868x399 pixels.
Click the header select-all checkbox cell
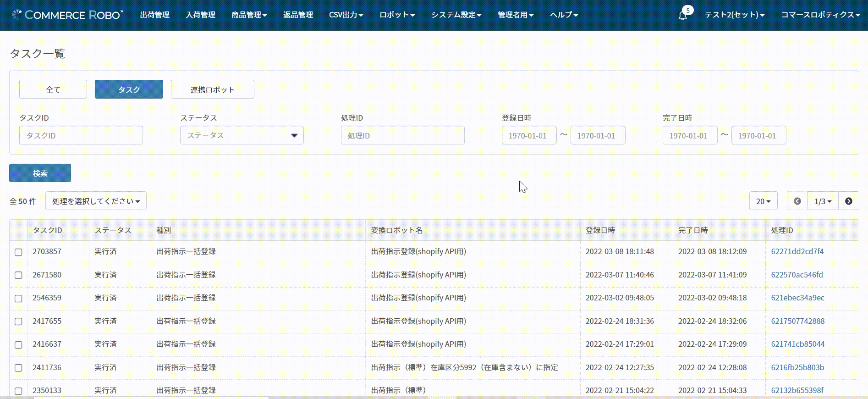18,230
